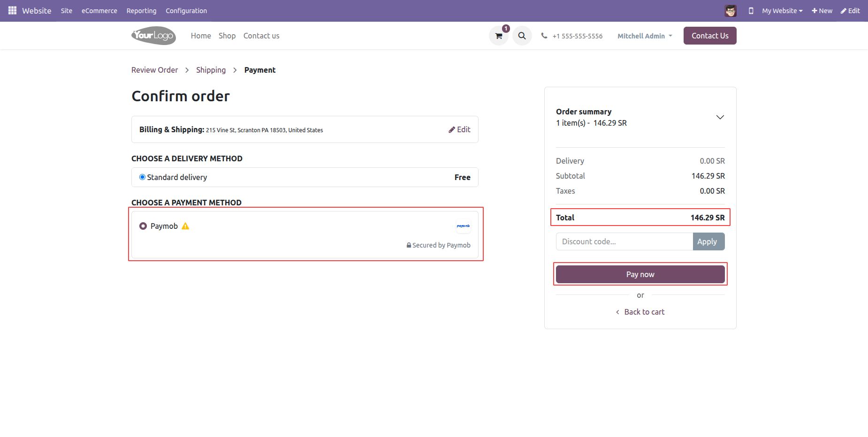The height and width of the screenshot is (437, 868).
Task: Click the Pay now button
Action: tap(640, 274)
